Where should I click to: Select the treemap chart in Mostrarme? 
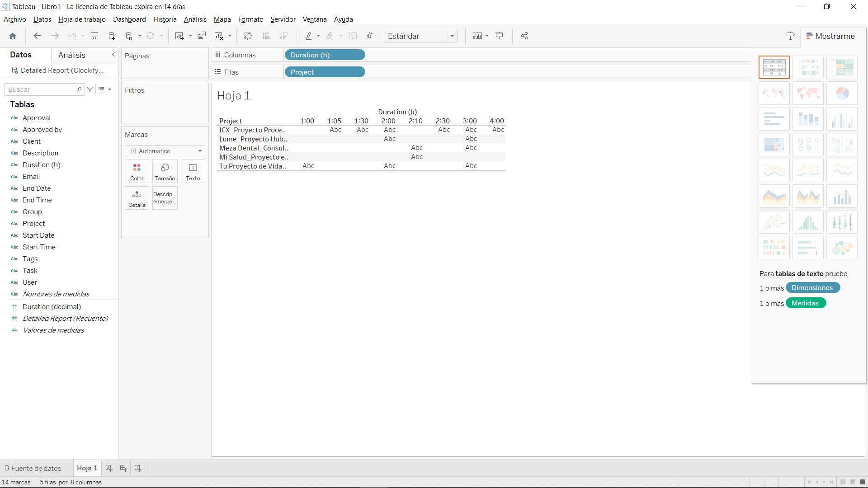[774, 145]
